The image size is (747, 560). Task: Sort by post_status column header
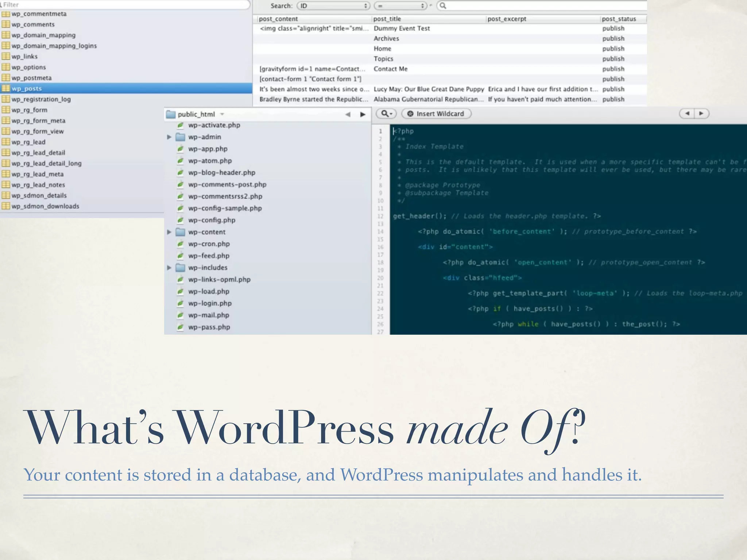623,19
